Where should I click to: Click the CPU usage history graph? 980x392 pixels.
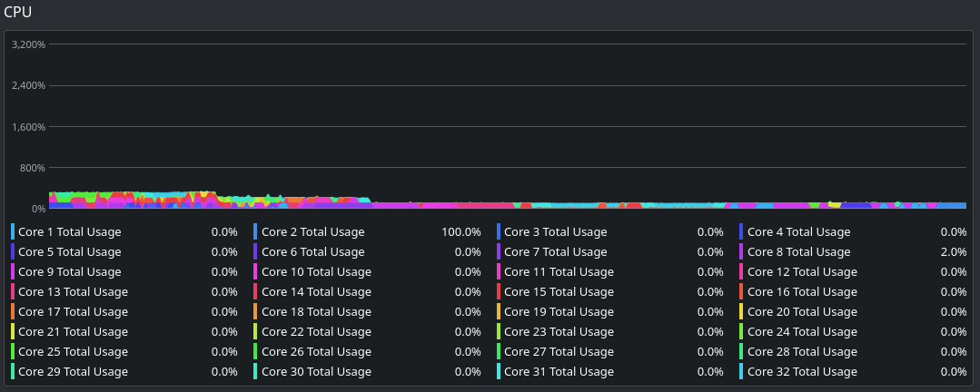tap(508, 126)
